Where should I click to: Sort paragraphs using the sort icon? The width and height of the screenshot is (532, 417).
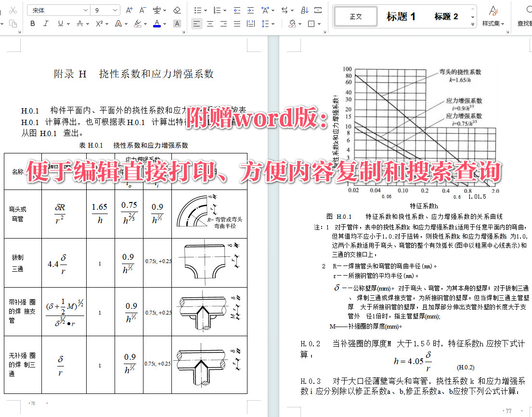coord(304,10)
